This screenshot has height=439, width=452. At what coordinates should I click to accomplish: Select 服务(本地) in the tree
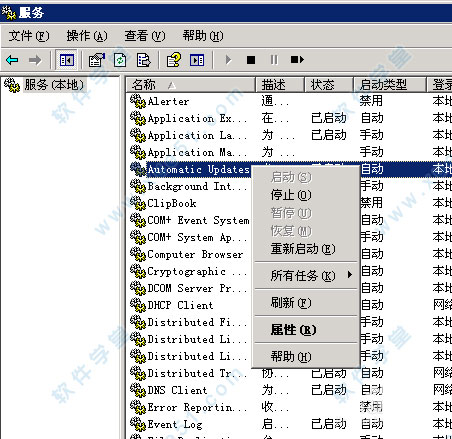click(x=53, y=85)
